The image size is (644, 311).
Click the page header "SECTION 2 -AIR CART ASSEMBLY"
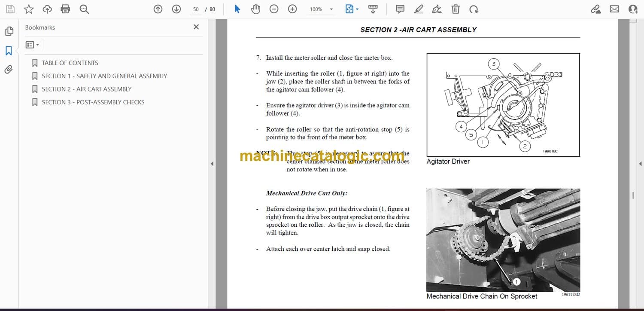pos(419,30)
